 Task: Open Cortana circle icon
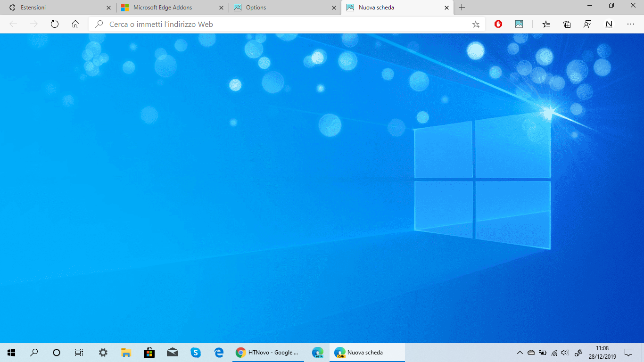click(x=57, y=353)
